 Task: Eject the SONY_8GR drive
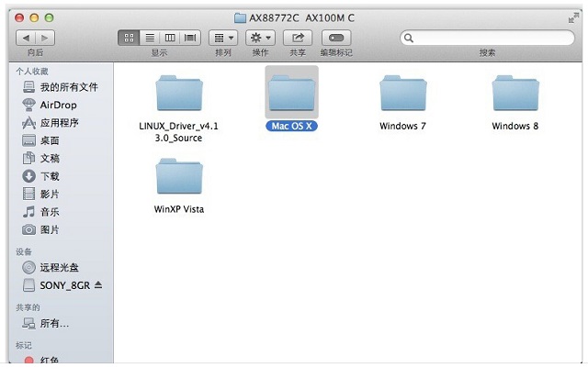pyautogui.click(x=98, y=285)
